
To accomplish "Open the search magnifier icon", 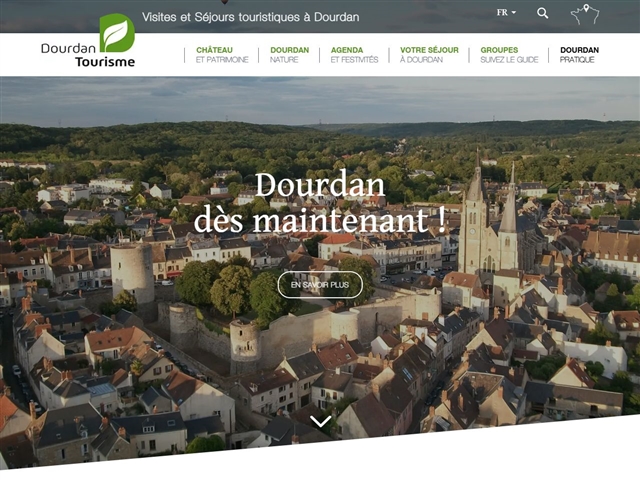I will (x=542, y=13).
